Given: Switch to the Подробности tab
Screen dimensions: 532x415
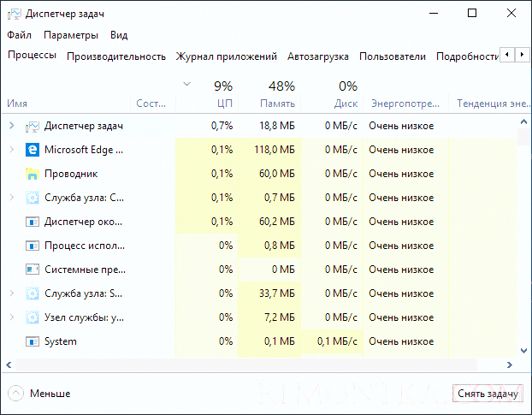Looking at the screenshot, I should pyautogui.click(x=467, y=56).
